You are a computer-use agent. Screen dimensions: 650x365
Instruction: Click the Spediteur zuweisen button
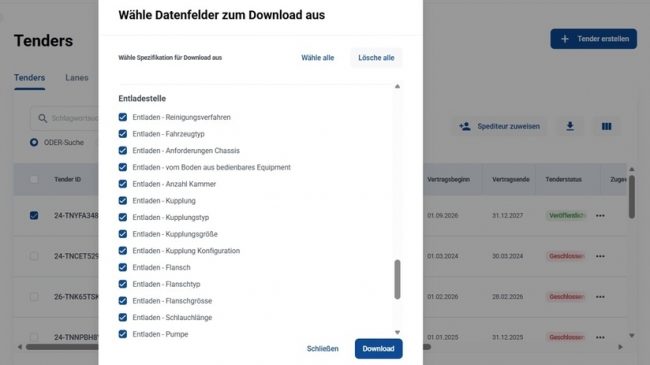pos(500,126)
